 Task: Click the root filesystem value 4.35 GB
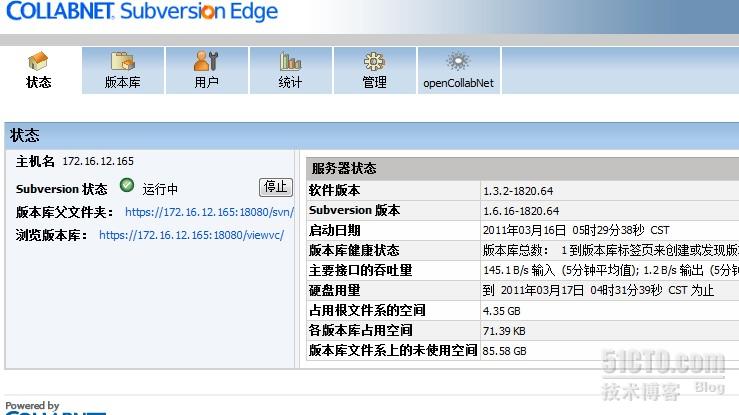tap(501, 311)
